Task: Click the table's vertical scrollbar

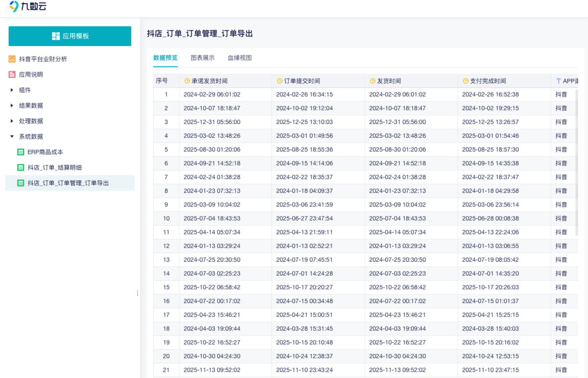Action: point(577,162)
